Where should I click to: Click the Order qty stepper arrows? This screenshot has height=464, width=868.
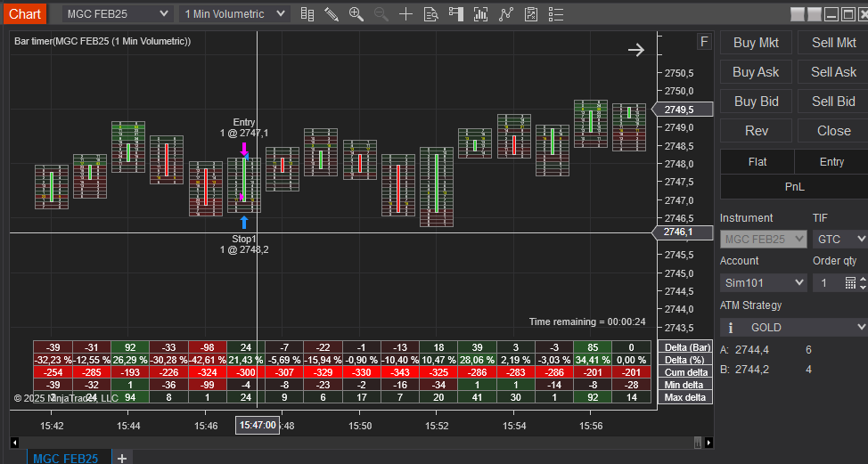pos(863,283)
